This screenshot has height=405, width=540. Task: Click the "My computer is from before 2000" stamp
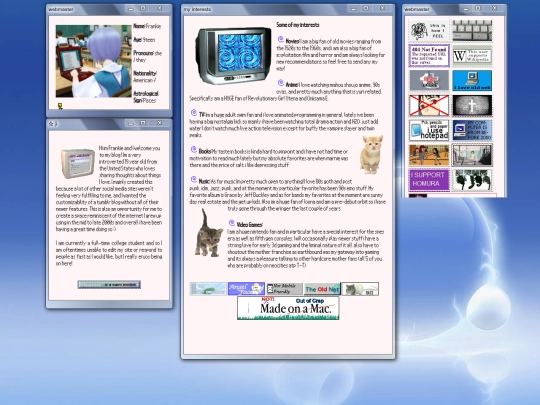click(x=472, y=130)
